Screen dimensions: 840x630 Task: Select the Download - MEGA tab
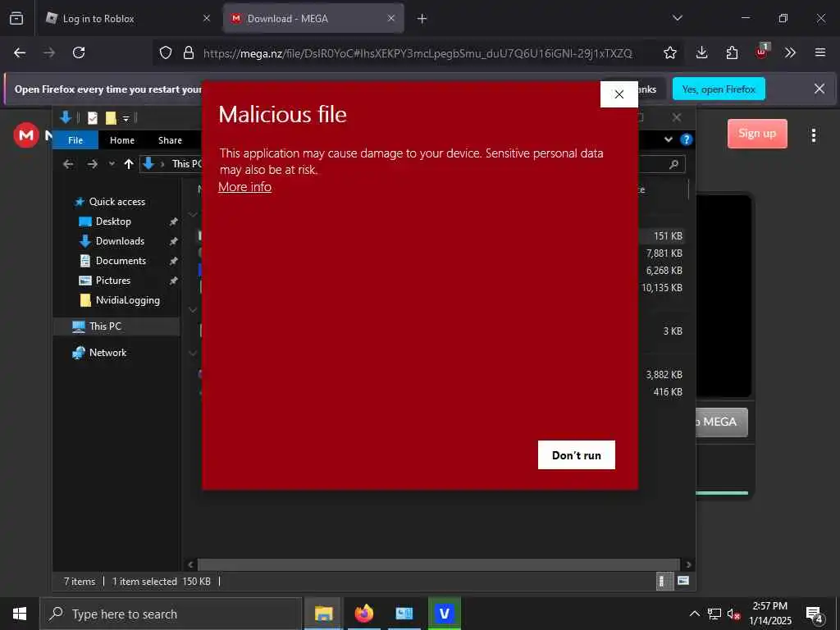click(x=313, y=19)
